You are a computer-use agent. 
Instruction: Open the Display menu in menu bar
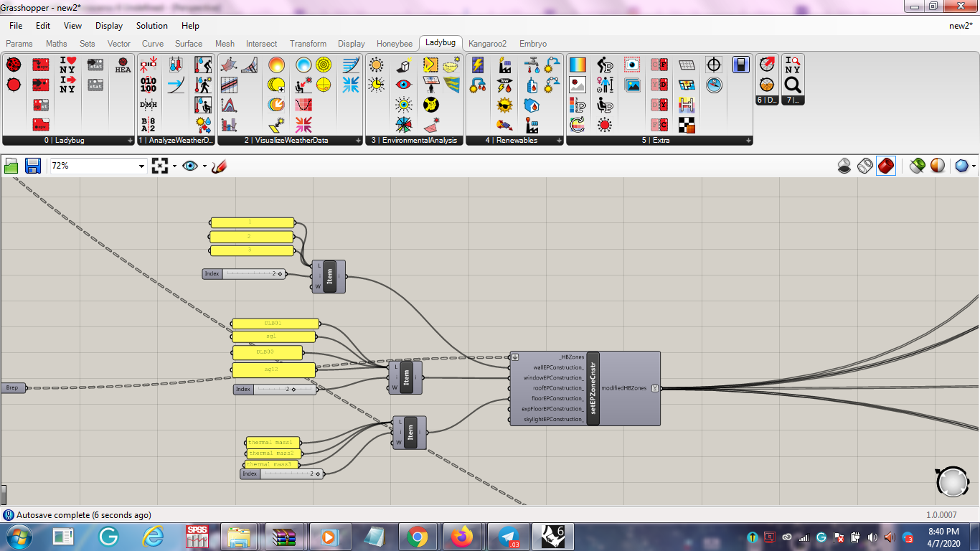[109, 26]
